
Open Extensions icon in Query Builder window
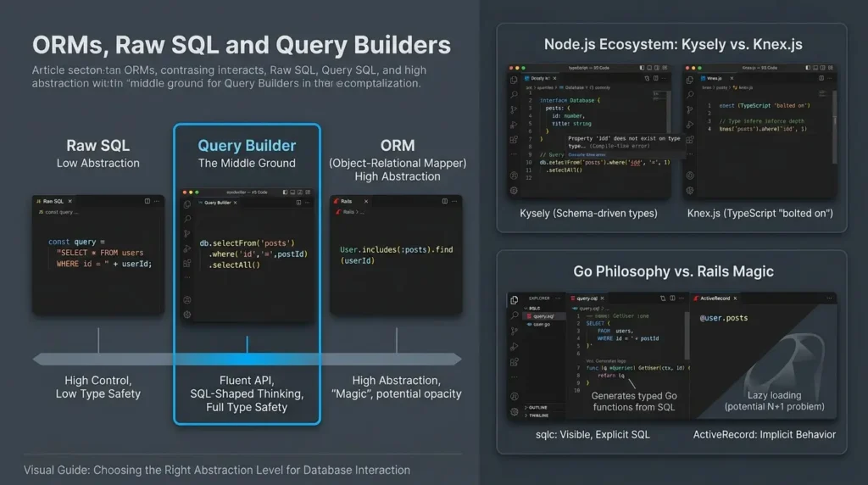[x=187, y=264]
